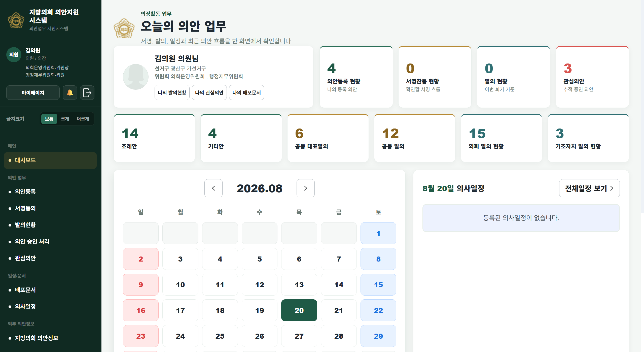This screenshot has height=352, width=644.
Task: Open 대시보드 menu item
Action: 50,160
